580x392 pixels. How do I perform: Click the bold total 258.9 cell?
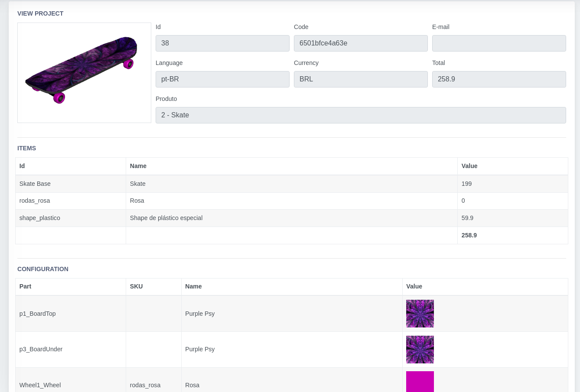(469, 235)
